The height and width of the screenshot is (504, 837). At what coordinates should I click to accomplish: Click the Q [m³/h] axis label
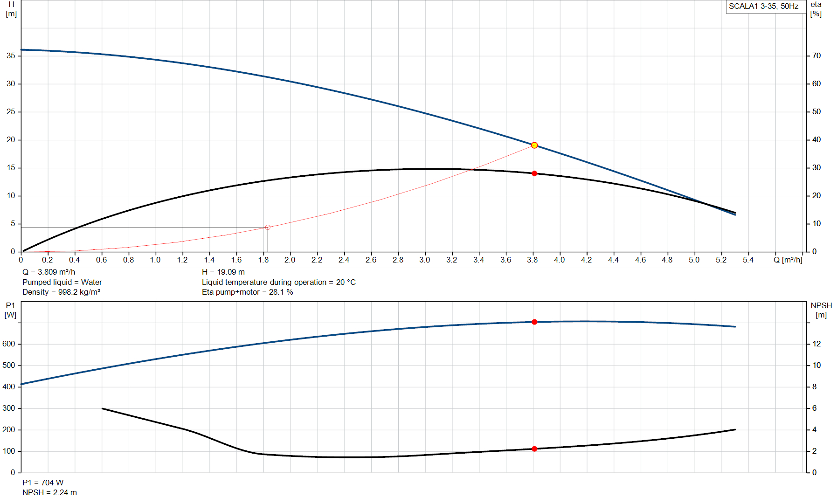788,260
